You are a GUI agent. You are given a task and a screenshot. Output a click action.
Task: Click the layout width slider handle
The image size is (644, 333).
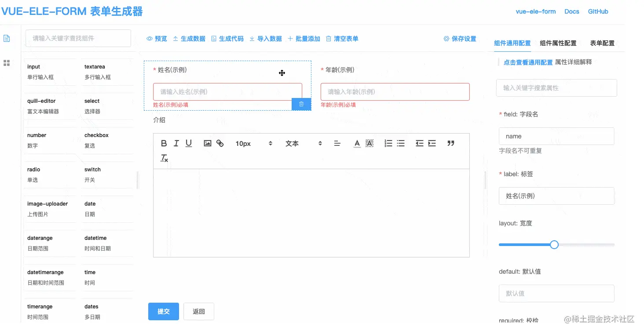[554, 245]
